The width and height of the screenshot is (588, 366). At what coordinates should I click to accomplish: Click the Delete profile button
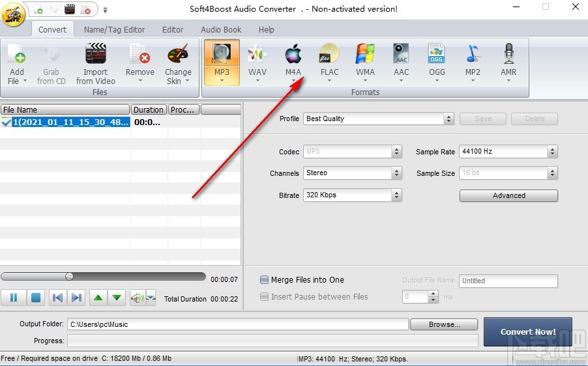tap(535, 119)
